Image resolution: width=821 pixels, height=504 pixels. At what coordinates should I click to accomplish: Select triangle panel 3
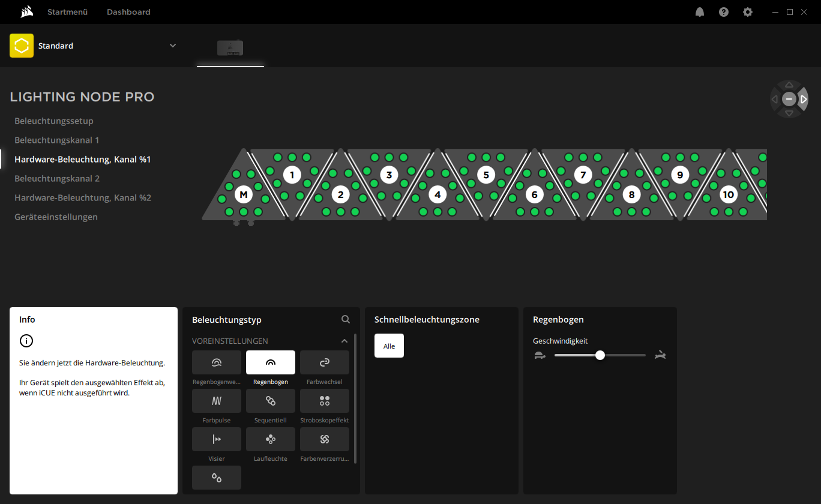pyautogui.click(x=389, y=175)
